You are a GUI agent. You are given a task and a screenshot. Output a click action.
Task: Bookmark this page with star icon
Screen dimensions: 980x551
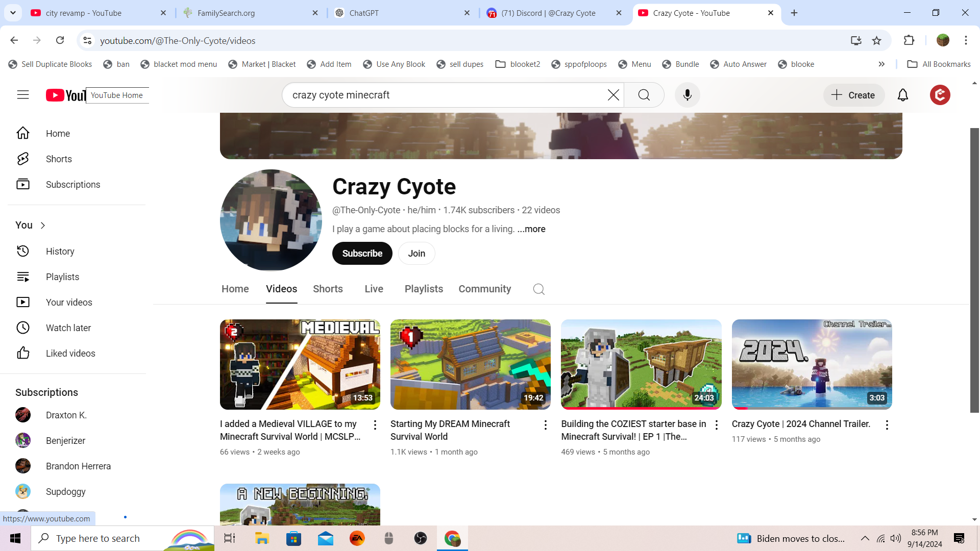[876, 40]
